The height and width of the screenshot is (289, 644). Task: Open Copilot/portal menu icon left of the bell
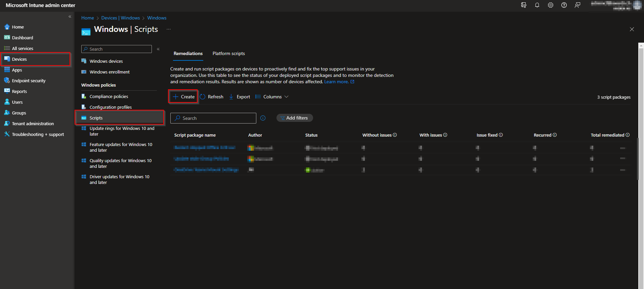[524, 5]
